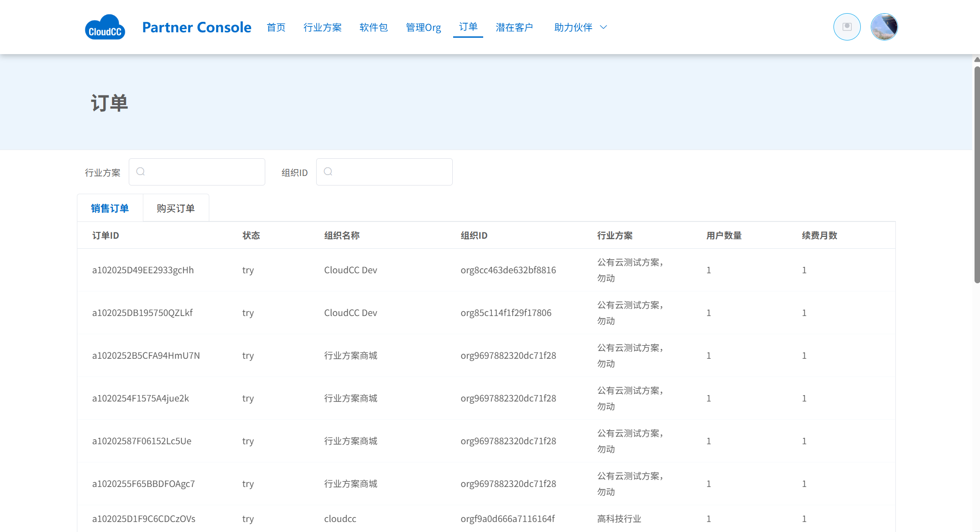
Task: Click the CloudCC cloud logo
Action: tap(105, 27)
